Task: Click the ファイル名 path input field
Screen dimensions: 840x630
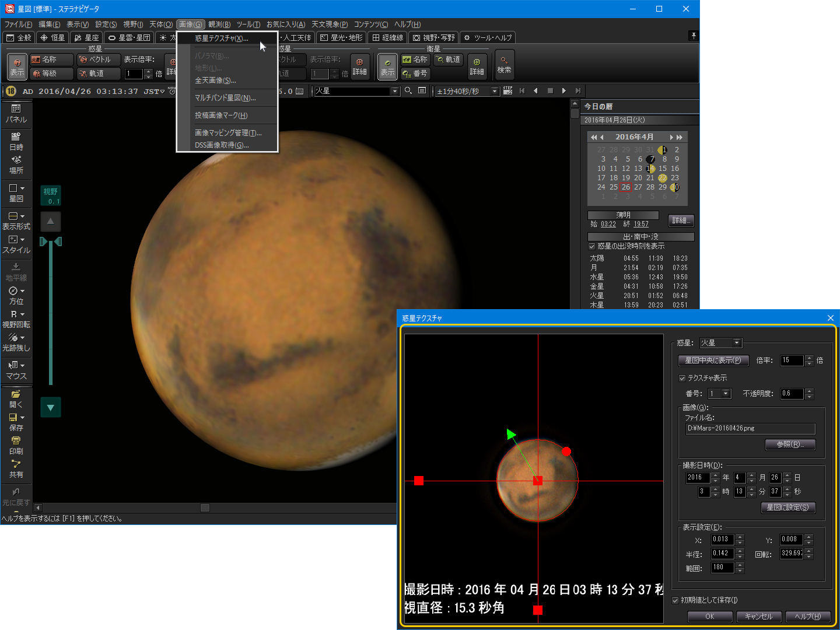Action: [x=750, y=429]
